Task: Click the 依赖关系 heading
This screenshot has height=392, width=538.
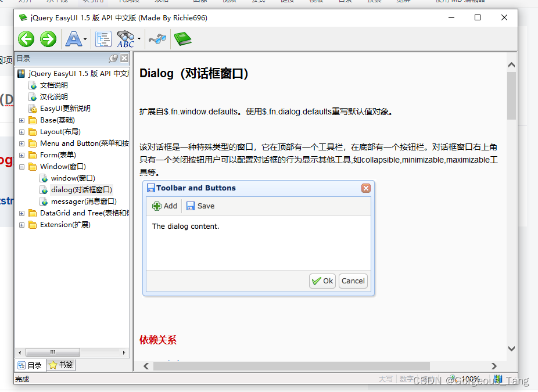Action: coord(158,340)
